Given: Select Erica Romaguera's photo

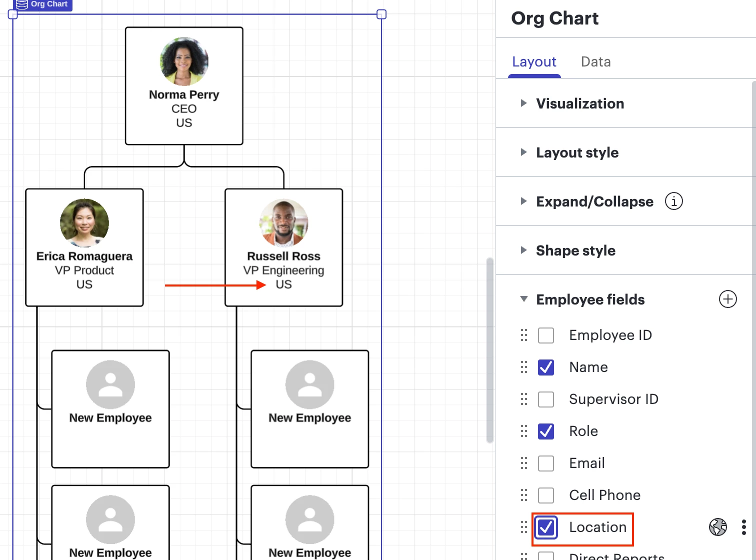Looking at the screenshot, I should point(84,223).
